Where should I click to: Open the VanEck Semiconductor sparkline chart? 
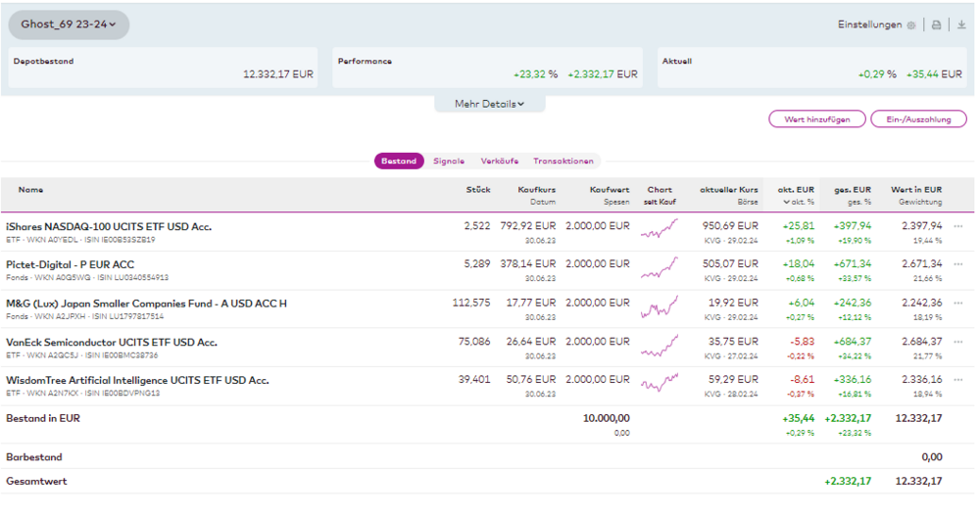pyautogui.click(x=659, y=347)
